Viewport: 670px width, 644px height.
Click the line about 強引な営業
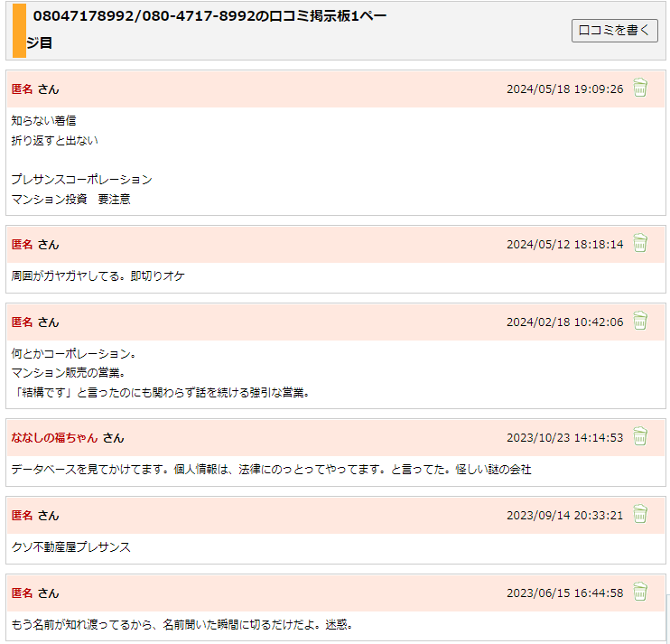point(161,392)
